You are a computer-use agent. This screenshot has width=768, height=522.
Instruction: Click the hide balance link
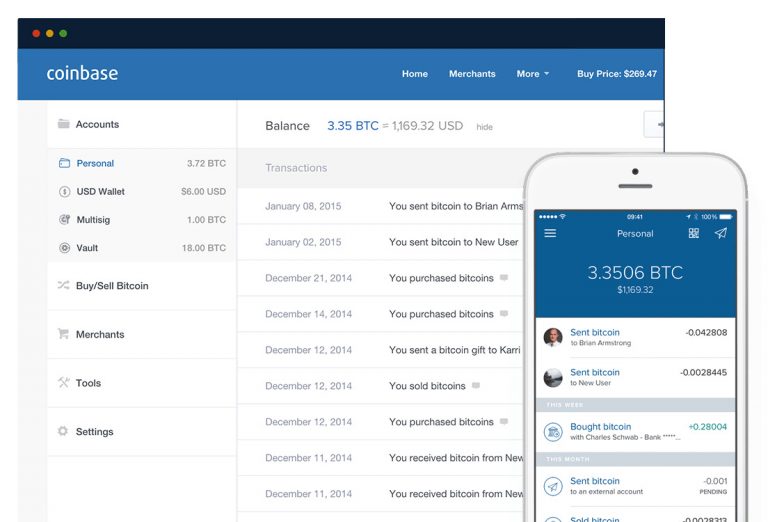484,127
